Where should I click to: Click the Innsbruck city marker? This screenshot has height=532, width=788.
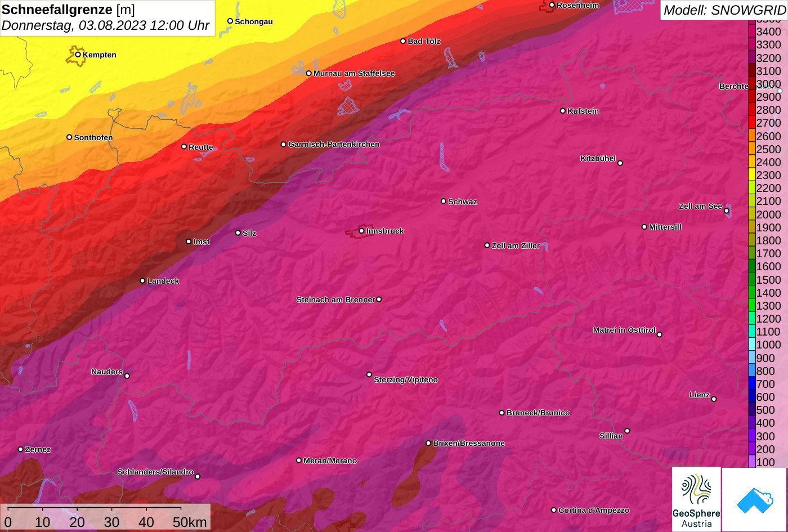[361, 231]
